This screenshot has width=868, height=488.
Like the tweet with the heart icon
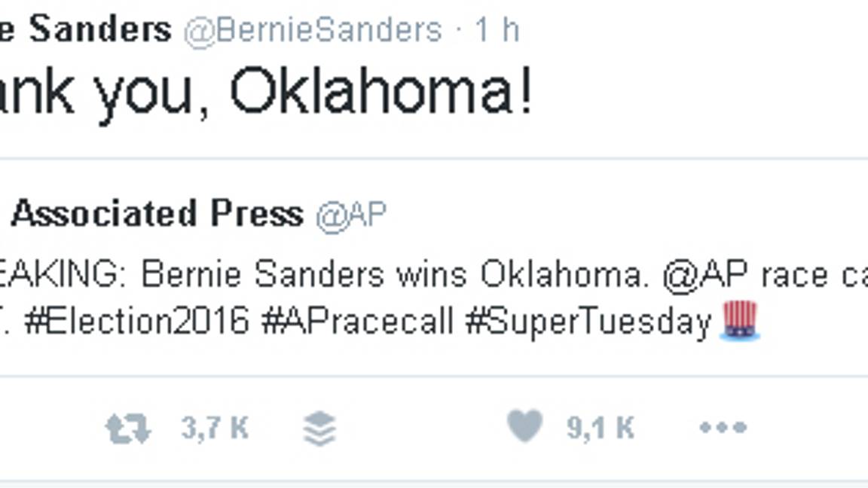[x=524, y=427]
